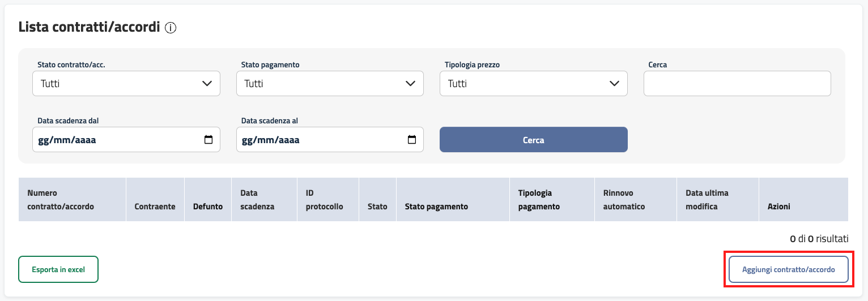868x301 pixels.
Task: Open calendar picker for Data scadenza dal
Action: [x=209, y=140]
